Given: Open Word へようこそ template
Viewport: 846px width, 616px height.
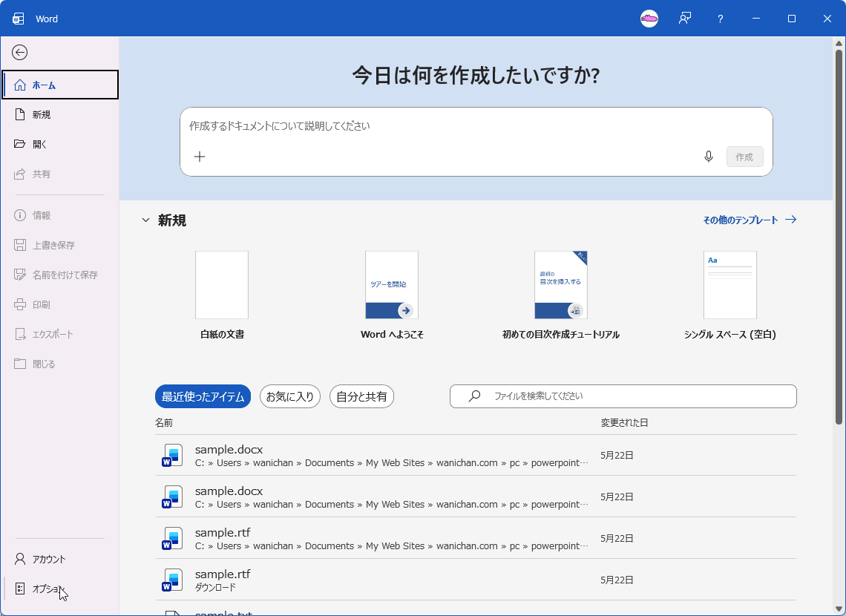Looking at the screenshot, I should tap(392, 285).
